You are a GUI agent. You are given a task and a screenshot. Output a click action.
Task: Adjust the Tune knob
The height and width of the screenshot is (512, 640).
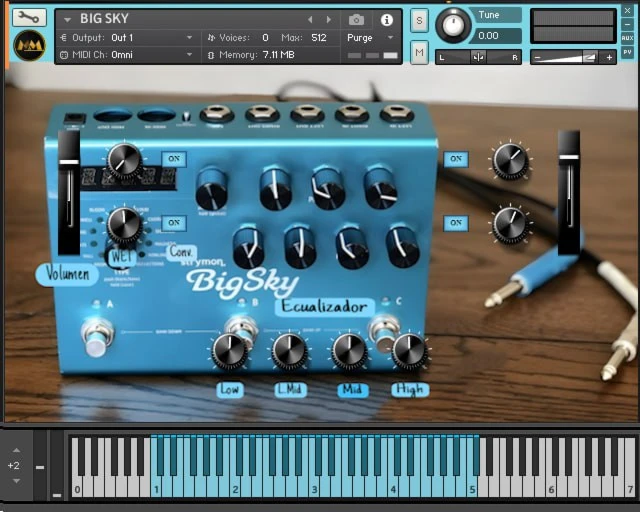pyautogui.click(x=453, y=25)
